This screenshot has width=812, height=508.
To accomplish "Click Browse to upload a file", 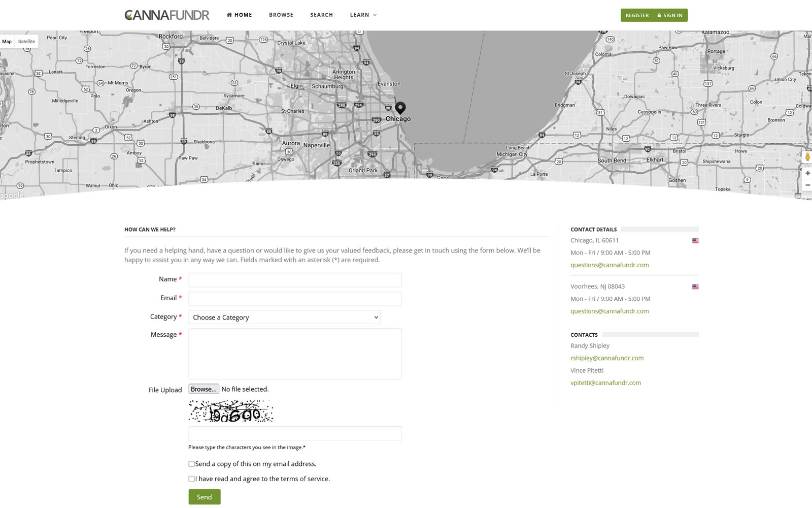I will click(x=204, y=389).
